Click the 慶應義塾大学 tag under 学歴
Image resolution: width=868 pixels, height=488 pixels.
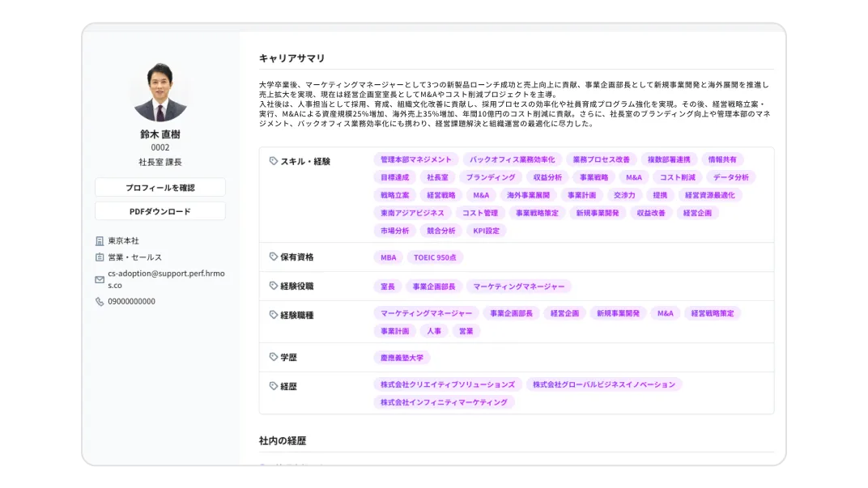[x=403, y=357]
